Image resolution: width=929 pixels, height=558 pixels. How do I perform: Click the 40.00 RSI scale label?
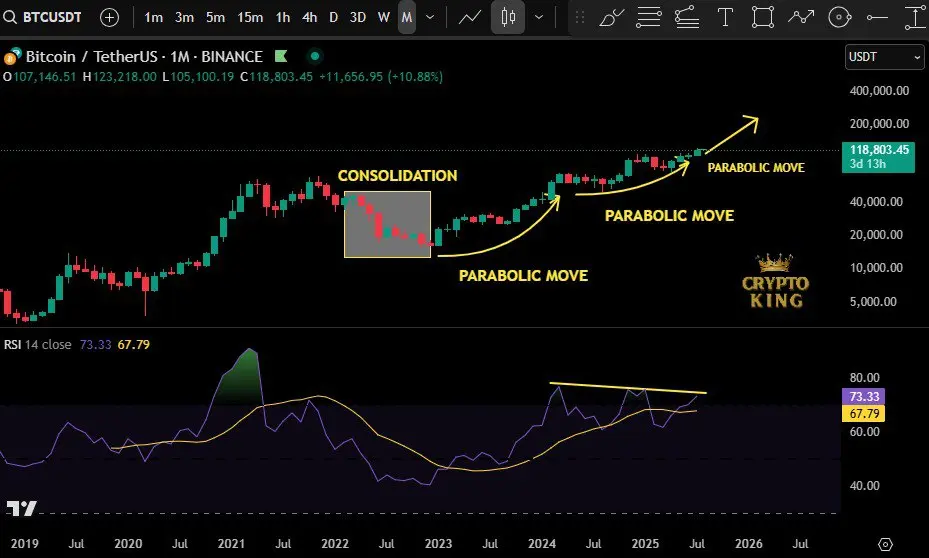[x=864, y=486]
